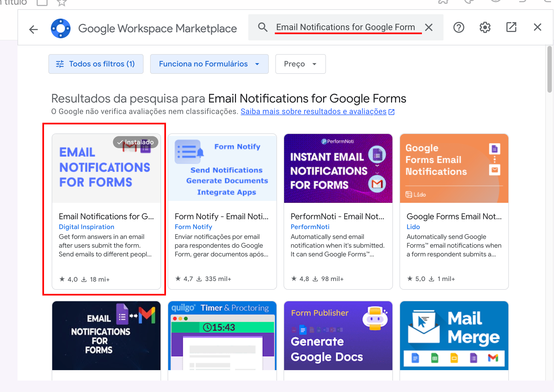Click inside the Marketplace search text field
This screenshot has height=392, width=554.
click(345, 27)
